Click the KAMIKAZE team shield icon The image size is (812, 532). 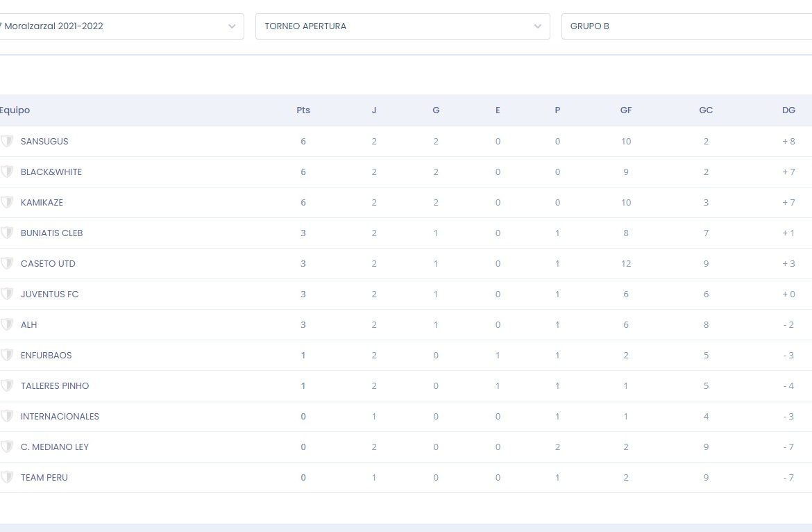coord(7,203)
